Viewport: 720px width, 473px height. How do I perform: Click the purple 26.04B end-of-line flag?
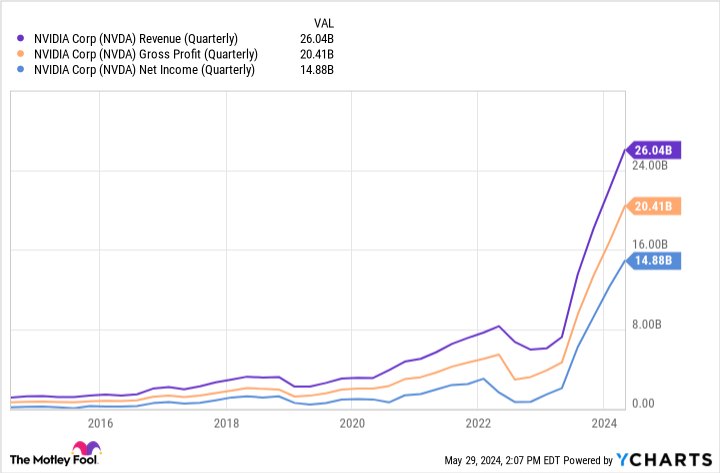(653, 150)
